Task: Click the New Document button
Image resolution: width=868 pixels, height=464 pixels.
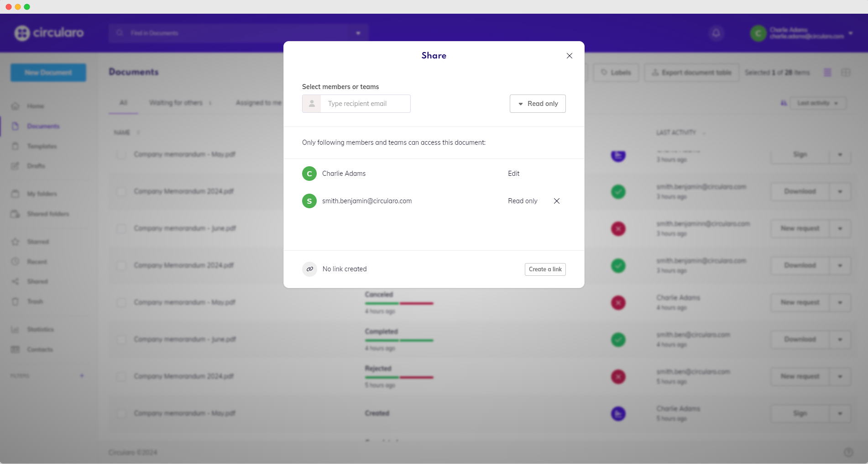Action: coord(48,73)
